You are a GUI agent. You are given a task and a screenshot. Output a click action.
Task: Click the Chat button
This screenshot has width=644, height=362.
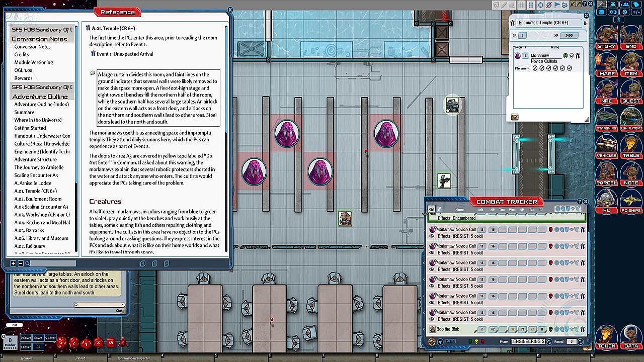(120, 311)
